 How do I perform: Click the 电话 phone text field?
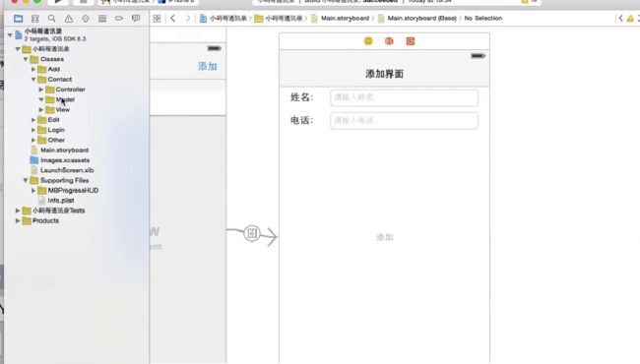click(404, 121)
